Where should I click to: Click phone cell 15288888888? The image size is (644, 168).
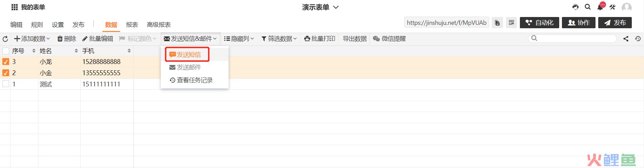click(x=107, y=62)
